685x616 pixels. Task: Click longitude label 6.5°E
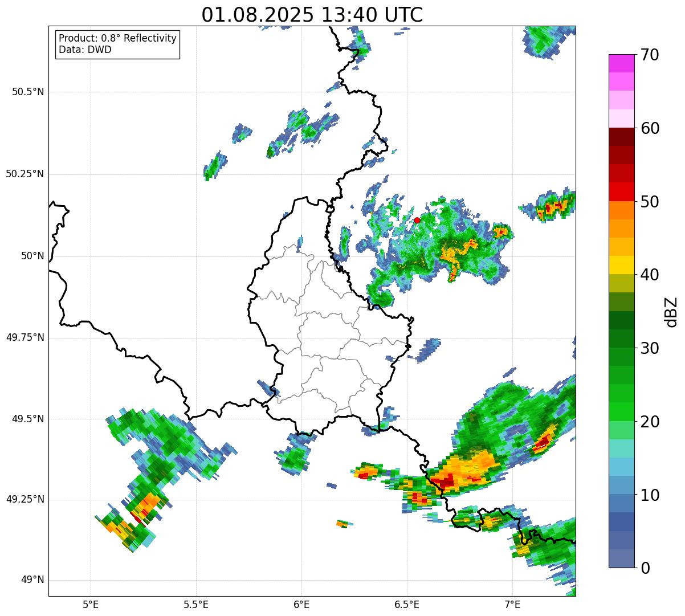tap(407, 604)
